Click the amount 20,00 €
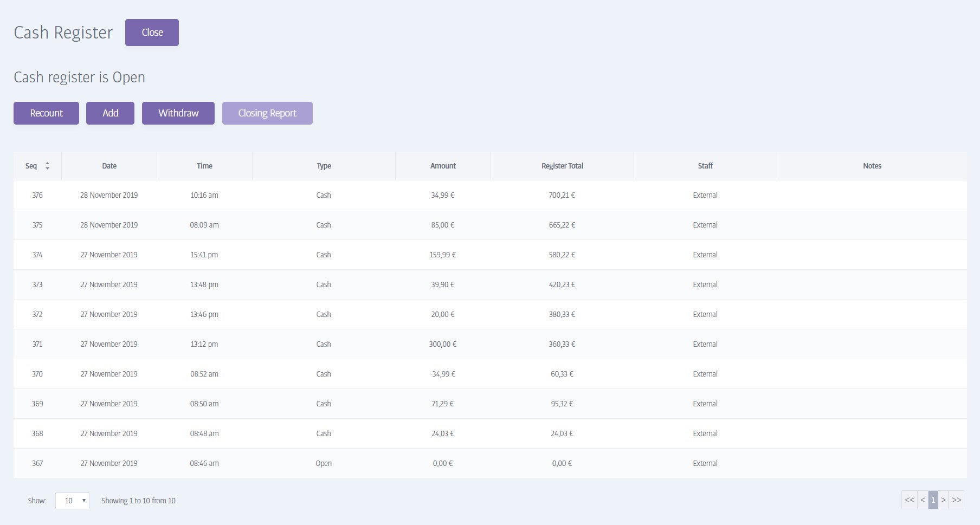The width and height of the screenshot is (980, 525). [443, 314]
